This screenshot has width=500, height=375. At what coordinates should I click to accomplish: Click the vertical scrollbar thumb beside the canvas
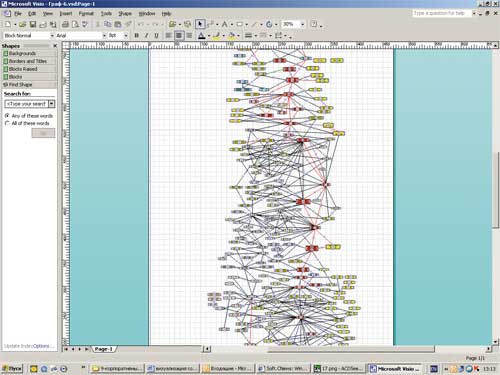tap(496, 190)
